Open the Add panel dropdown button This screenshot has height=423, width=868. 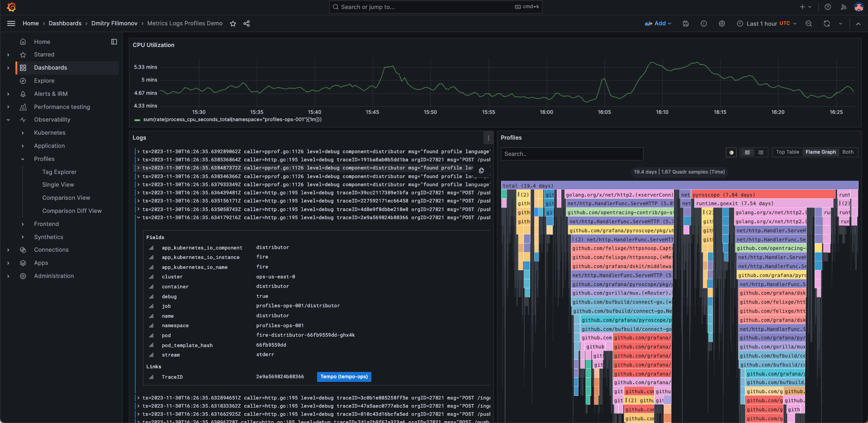[x=658, y=23]
